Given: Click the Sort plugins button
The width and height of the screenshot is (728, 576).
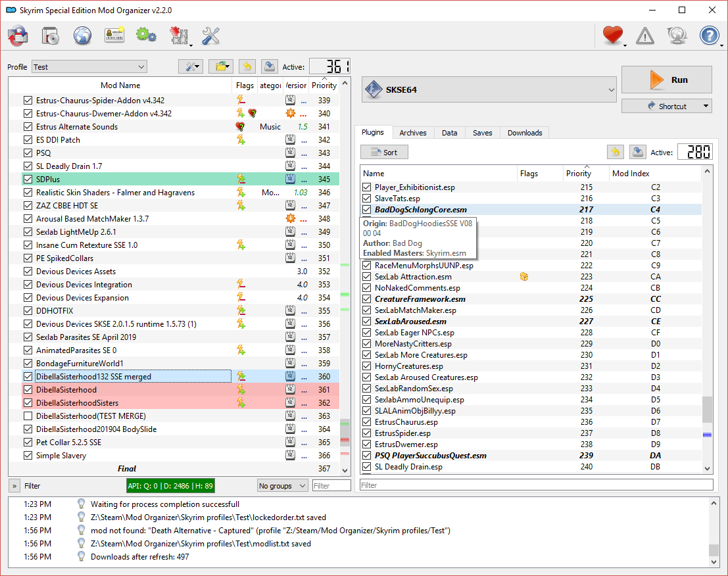Looking at the screenshot, I should tap(385, 153).
